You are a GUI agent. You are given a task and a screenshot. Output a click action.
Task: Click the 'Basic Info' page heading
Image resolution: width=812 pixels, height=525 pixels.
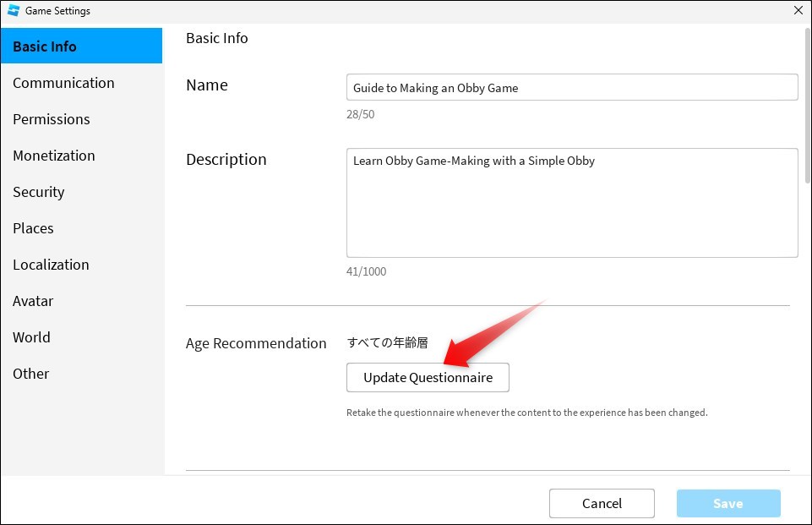tap(217, 38)
